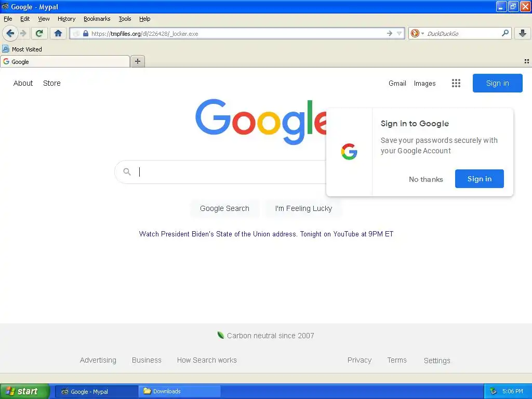Screen dimensions: 532x399
Task: Open the Windows Start menu
Action: pyautogui.click(x=25, y=391)
